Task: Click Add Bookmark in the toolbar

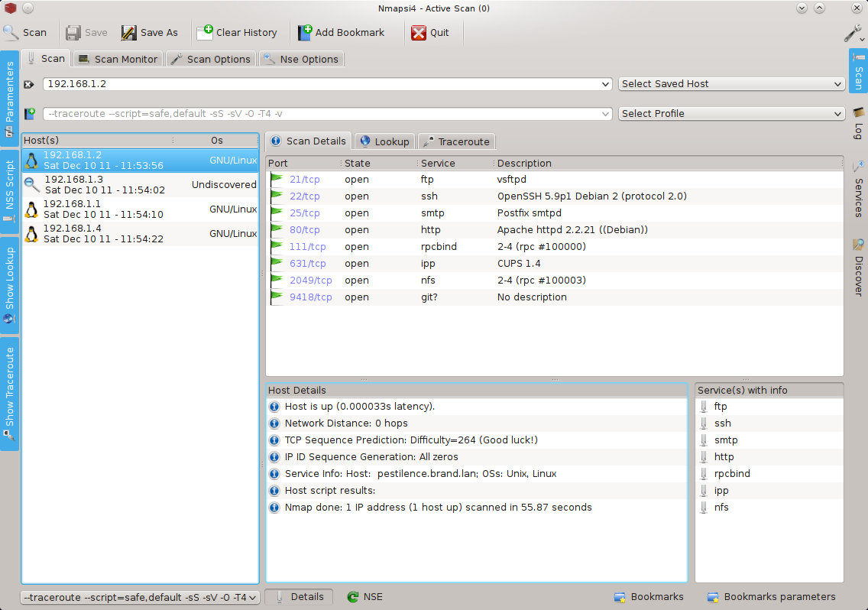Action: click(x=341, y=33)
